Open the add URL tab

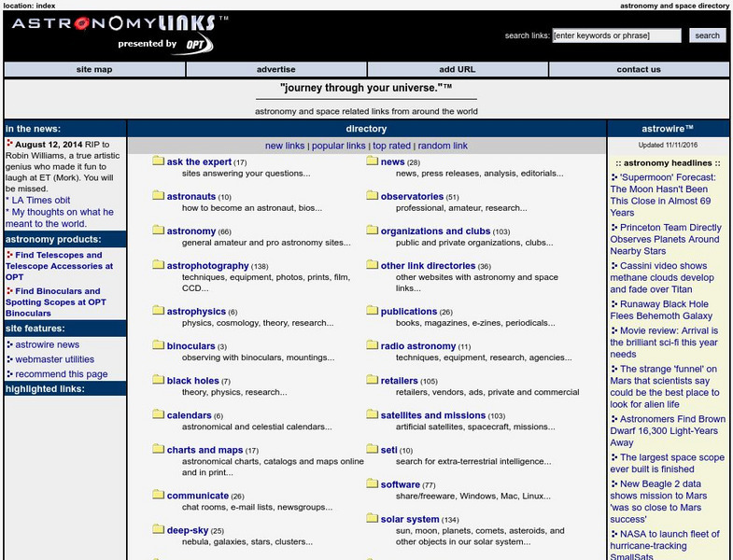pyautogui.click(x=458, y=69)
